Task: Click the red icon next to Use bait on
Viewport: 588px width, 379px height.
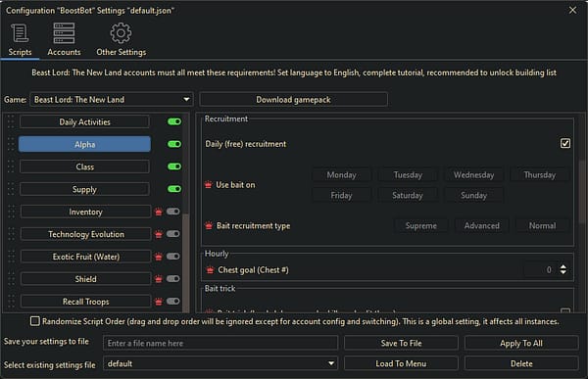Action: 209,185
